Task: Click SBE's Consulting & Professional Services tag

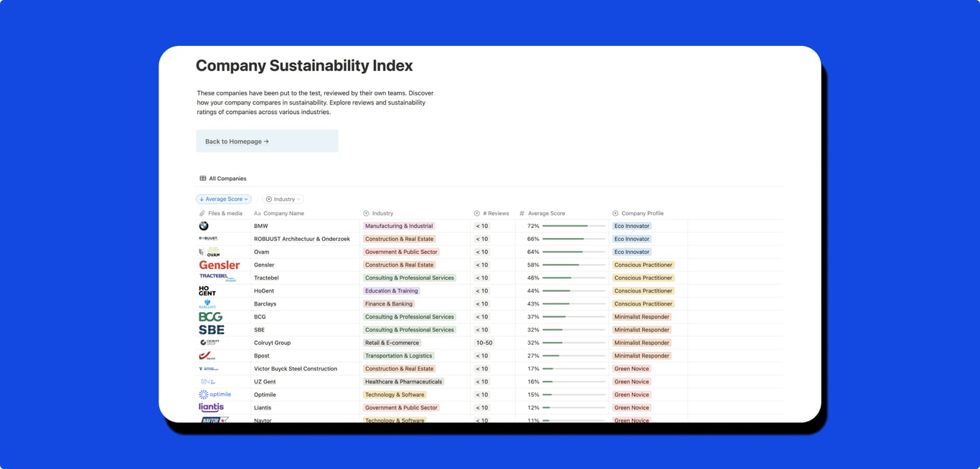Action: coord(410,330)
